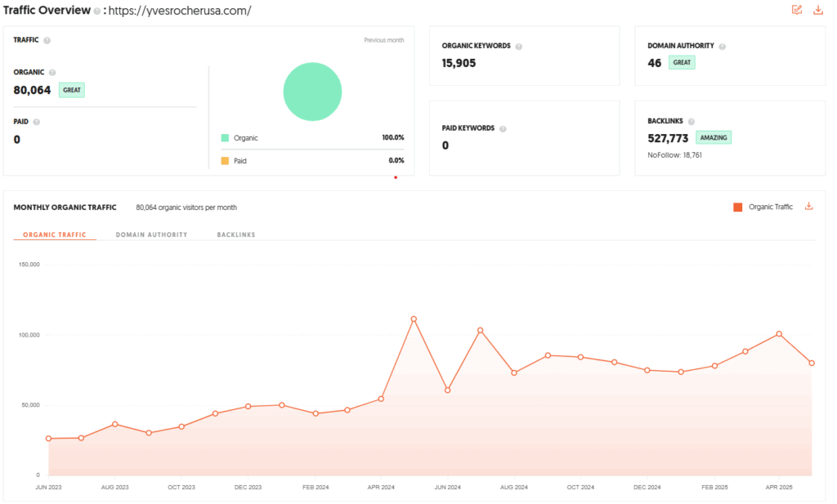Open help icon beside PAID KEYWORDS

point(503,128)
